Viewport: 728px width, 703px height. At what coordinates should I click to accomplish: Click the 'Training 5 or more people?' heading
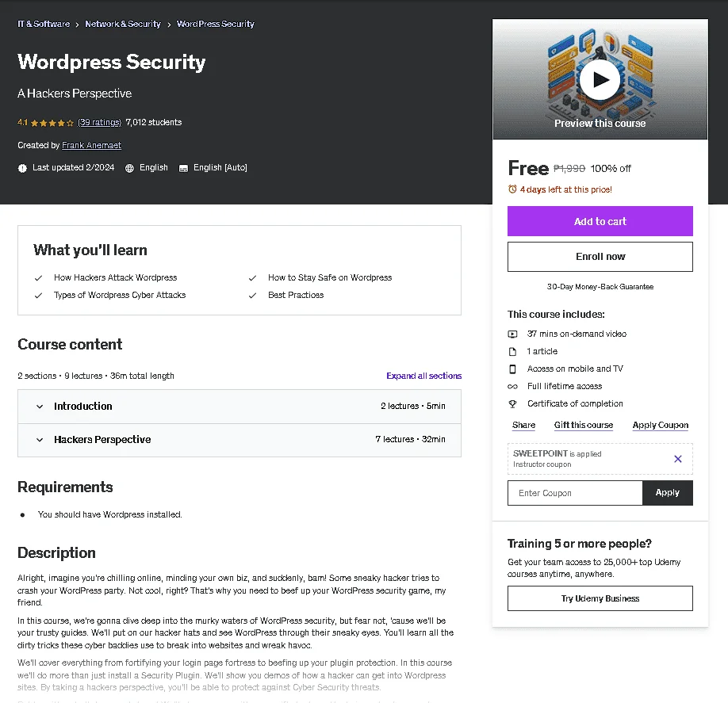tap(580, 544)
